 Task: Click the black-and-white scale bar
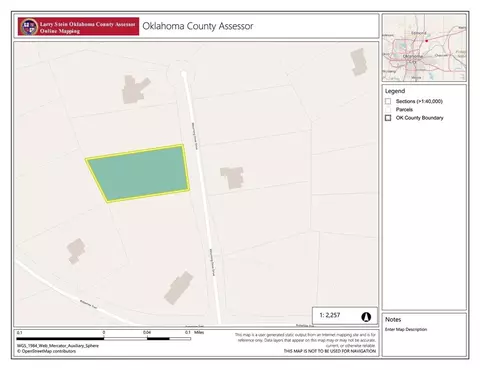pos(104,339)
